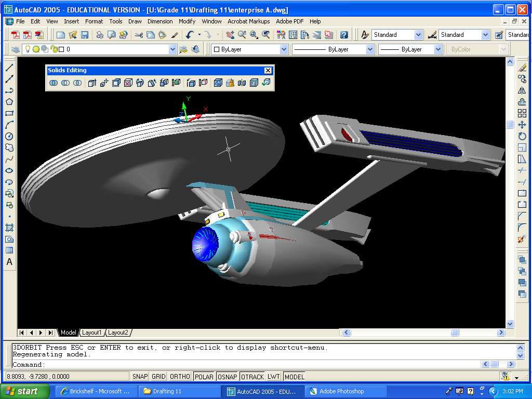
Task: Select the Polygon drawing tool
Action: (9, 102)
